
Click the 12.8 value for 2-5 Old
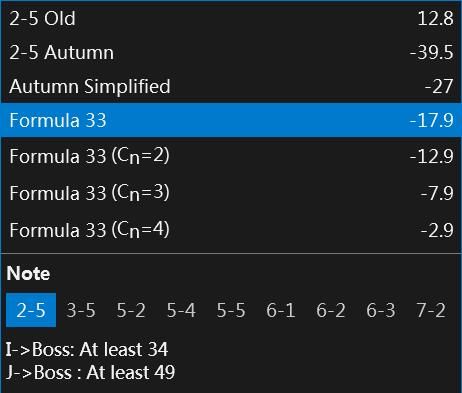tap(435, 18)
